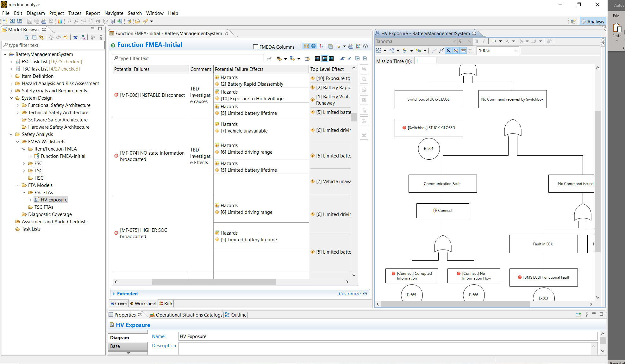The height and width of the screenshot is (364, 625).
Task: Click the delete (X) icon beside the FTA diagram
Action: tap(364, 135)
